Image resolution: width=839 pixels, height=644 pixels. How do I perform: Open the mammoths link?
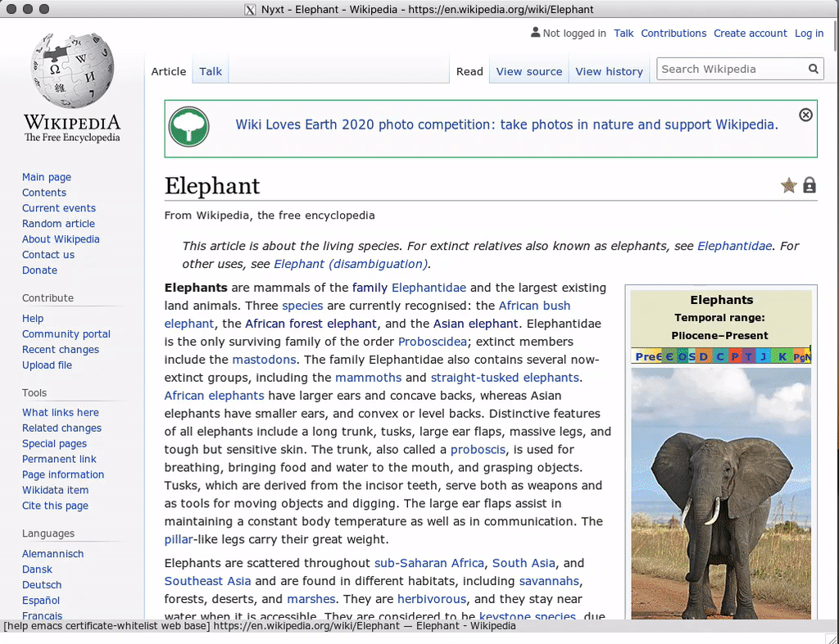click(x=368, y=378)
